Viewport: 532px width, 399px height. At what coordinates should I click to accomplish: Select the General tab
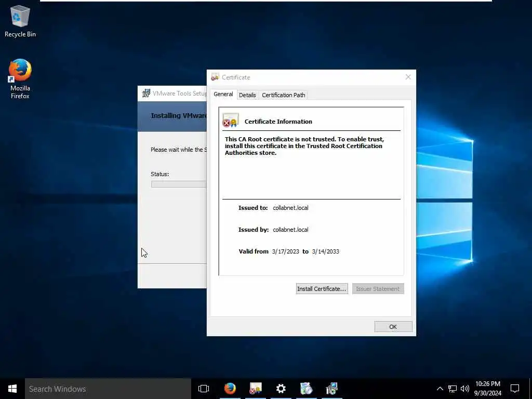pos(223,95)
